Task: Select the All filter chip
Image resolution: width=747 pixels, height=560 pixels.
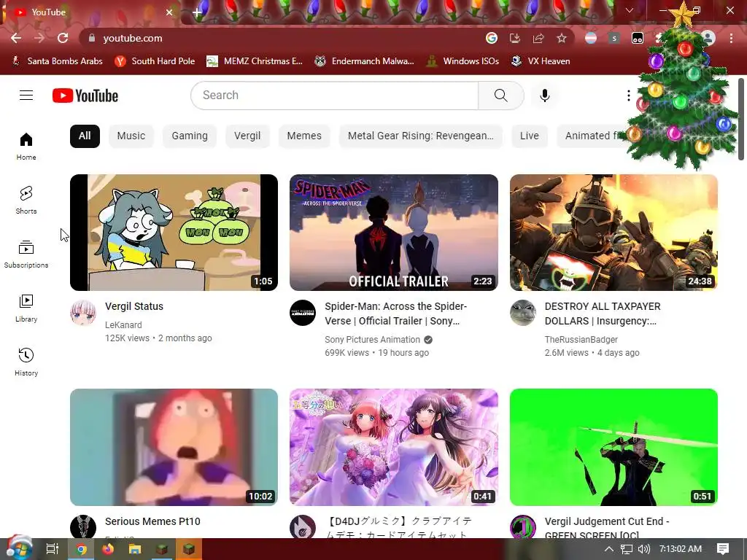Action: [85, 136]
